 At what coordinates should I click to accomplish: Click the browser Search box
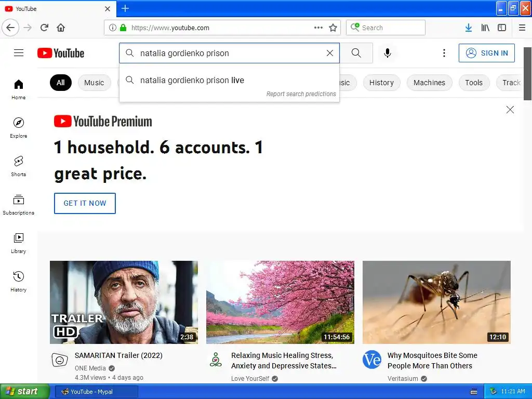click(386, 28)
